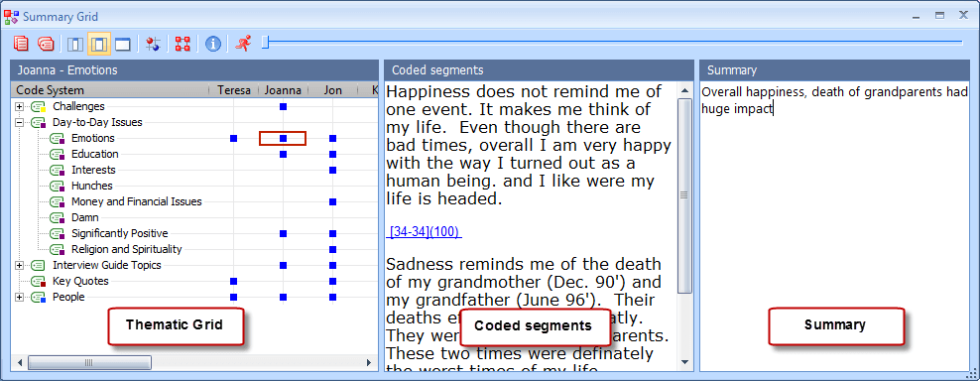Screen dimensions: 980x381
Task: Click the blue information icon
Action: (x=213, y=44)
